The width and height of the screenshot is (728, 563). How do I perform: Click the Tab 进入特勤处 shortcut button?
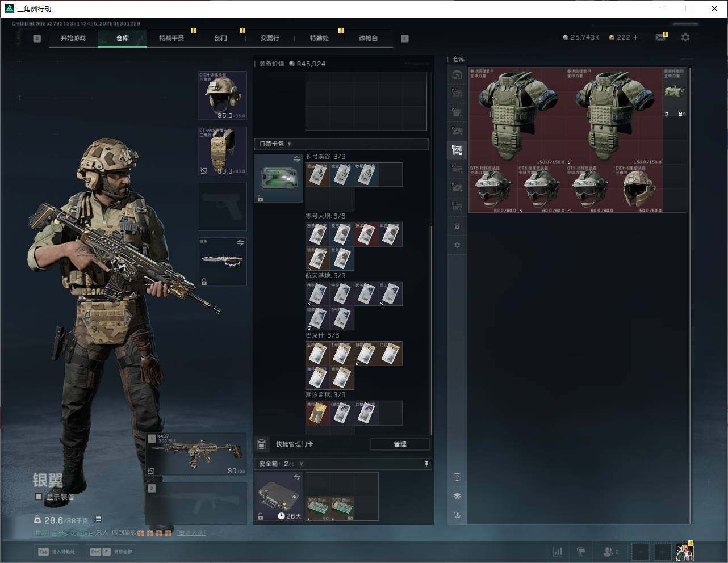click(x=57, y=552)
